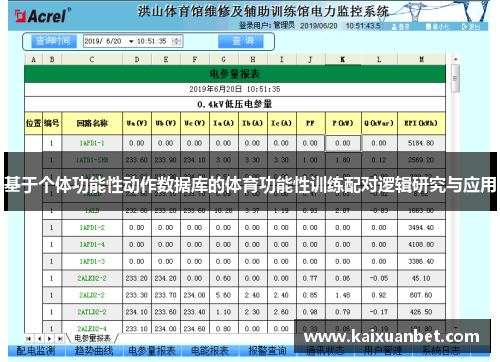Click the Q(kVar) header cell
This screenshot has width=500, height=362.
click(379, 123)
